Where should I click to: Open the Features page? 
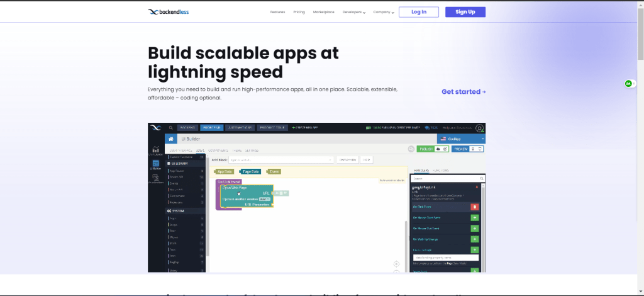point(277,12)
